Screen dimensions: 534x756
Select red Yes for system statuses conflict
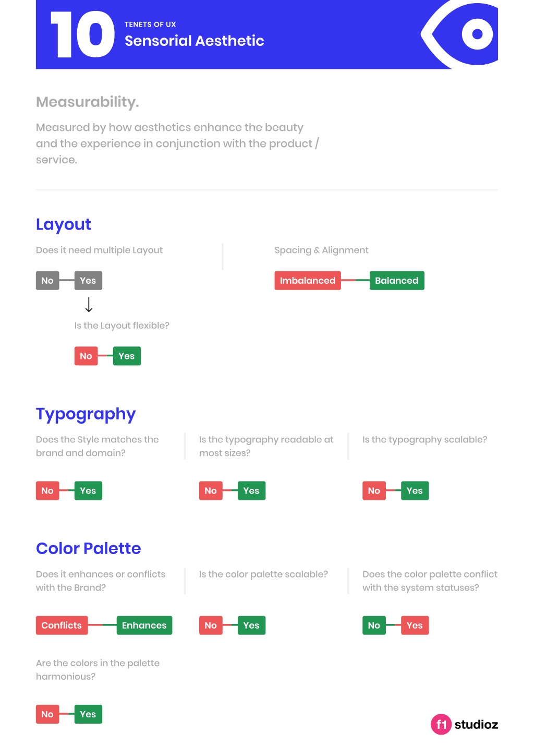[x=415, y=626]
